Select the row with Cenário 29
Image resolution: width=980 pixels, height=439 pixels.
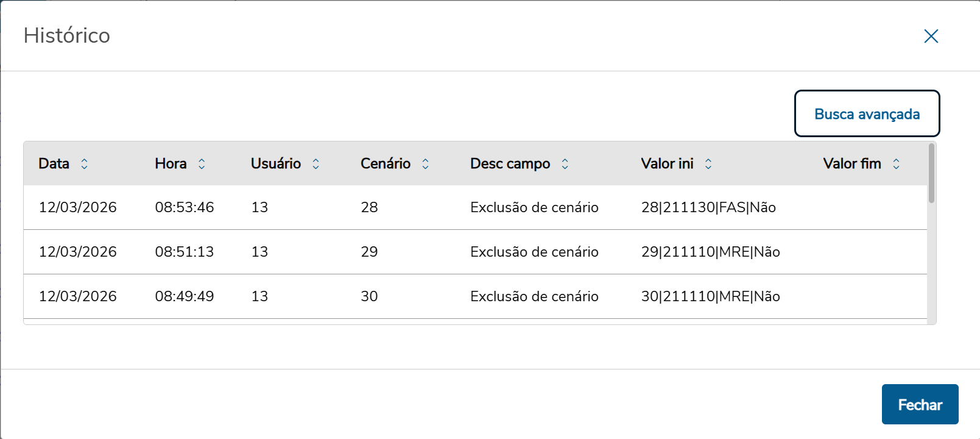tap(426, 252)
